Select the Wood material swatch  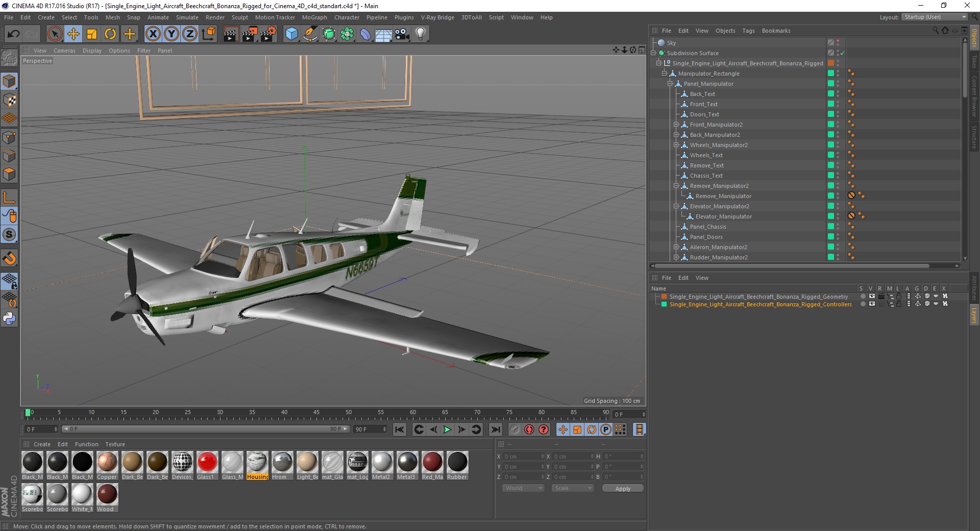pos(107,497)
